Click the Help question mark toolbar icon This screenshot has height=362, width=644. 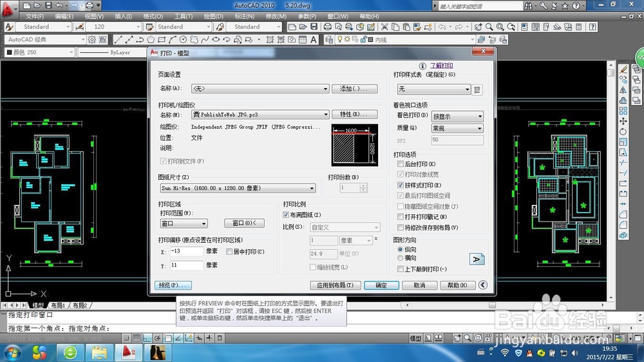pos(592,26)
